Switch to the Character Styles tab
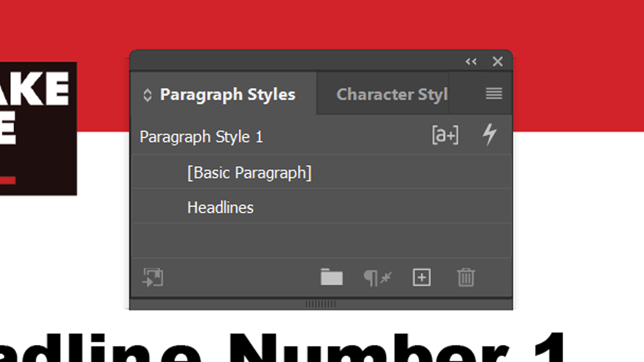Image resolution: width=644 pixels, height=362 pixels. [391, 95]
